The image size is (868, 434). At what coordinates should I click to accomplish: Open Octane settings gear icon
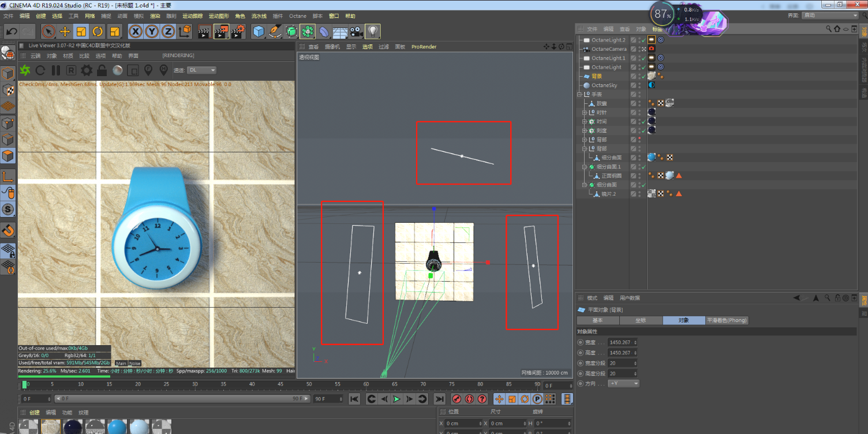(87, 70)
